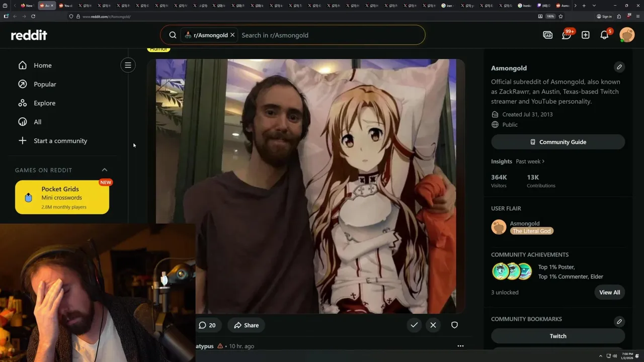Click the browser back arrow

(x=15, y=16)
